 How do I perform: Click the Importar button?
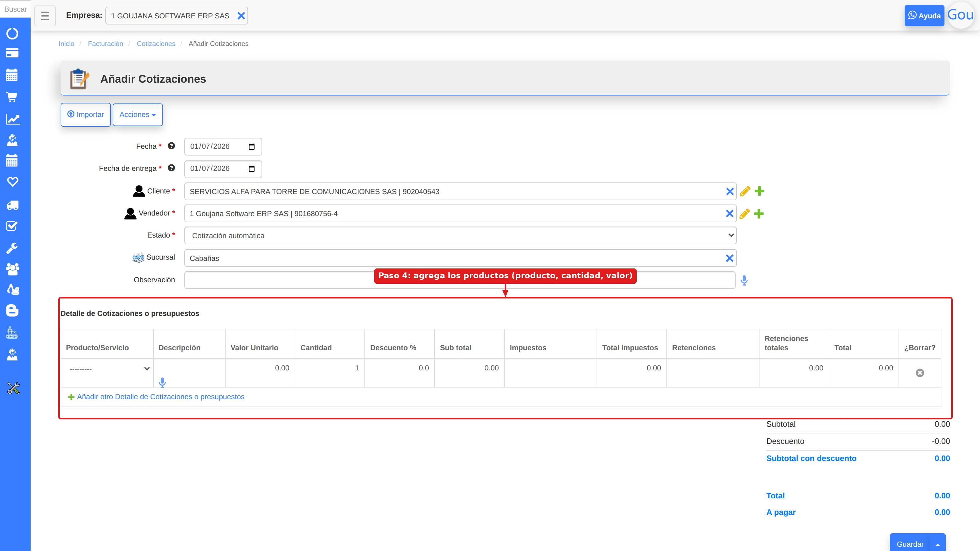(86, 114)
